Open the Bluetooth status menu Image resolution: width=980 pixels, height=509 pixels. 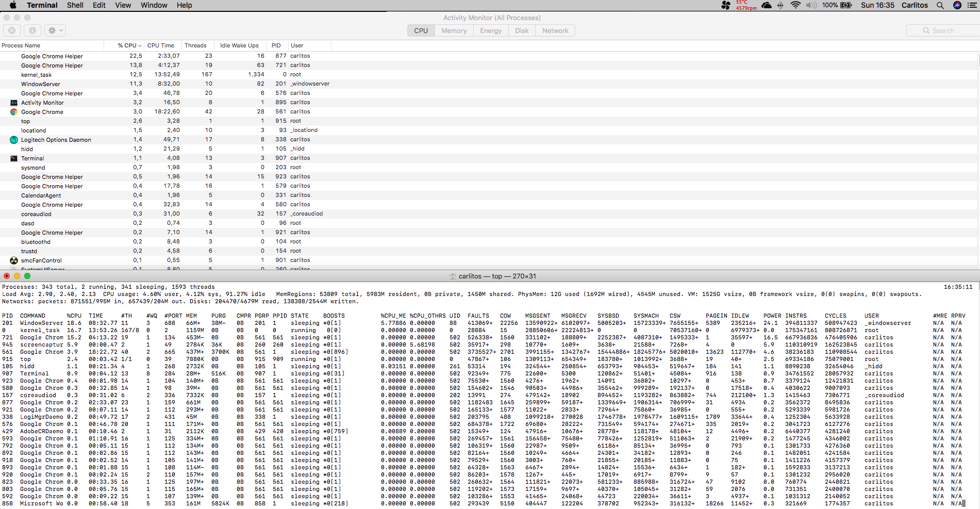pos(780,5)
